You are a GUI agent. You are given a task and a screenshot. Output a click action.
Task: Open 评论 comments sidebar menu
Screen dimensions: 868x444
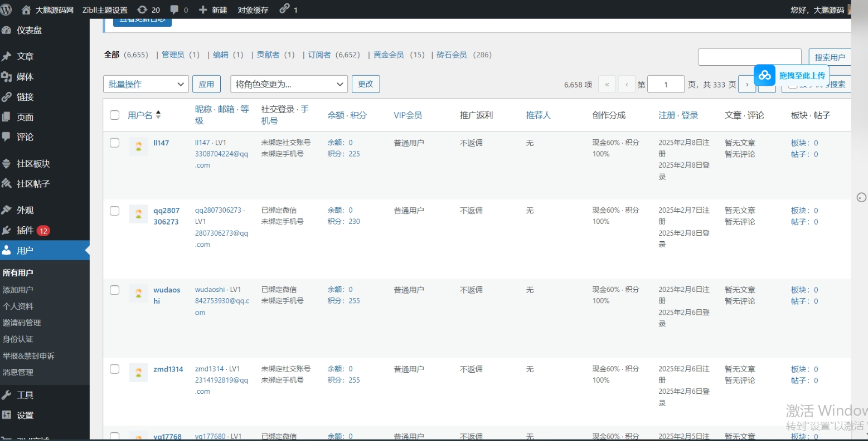pyautogui.click(x=45, y=137)
